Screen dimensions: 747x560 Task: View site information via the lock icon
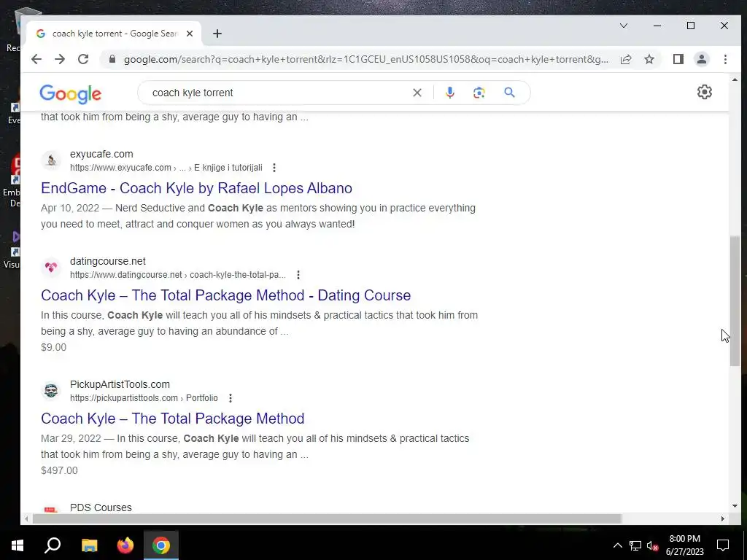112,59
